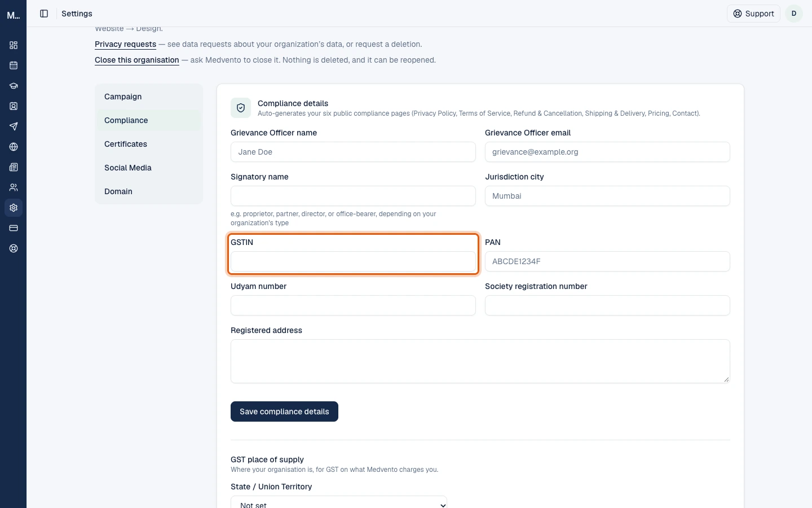Select the paper plane sidebar icon

tap(14, 126)
